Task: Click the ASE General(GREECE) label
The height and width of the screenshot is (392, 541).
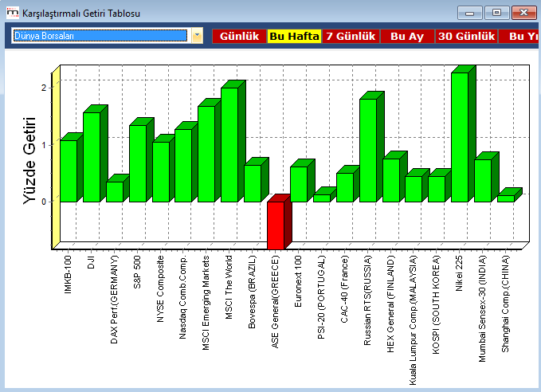Action: (x=276, y=302)
